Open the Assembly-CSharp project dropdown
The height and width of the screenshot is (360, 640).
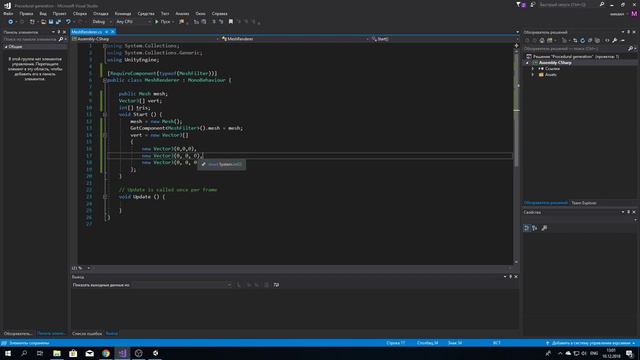pyautogui.click(x=145, y=39)
